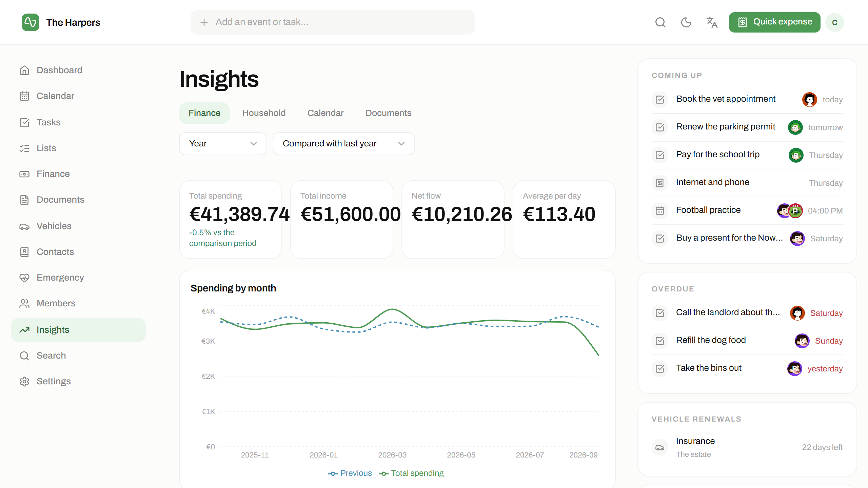Open the C user avatar menu

point(834,22)
